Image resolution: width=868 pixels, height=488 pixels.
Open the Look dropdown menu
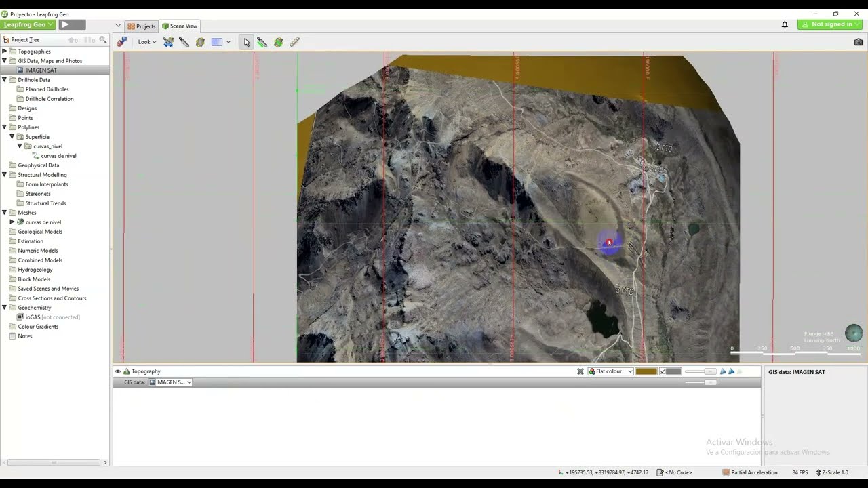147,42
